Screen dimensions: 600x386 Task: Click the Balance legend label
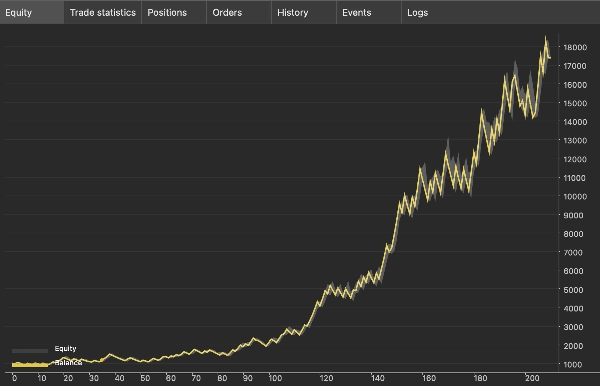coord(68,363)
